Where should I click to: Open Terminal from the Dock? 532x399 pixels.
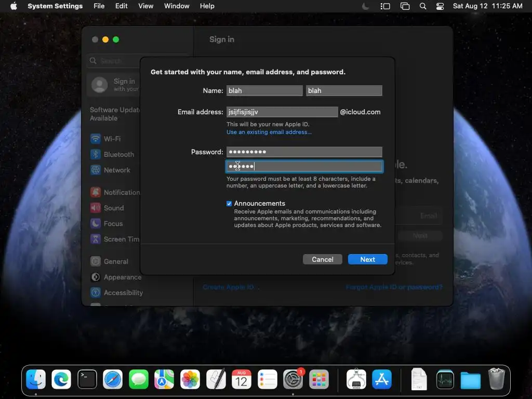tap(87, 379)
